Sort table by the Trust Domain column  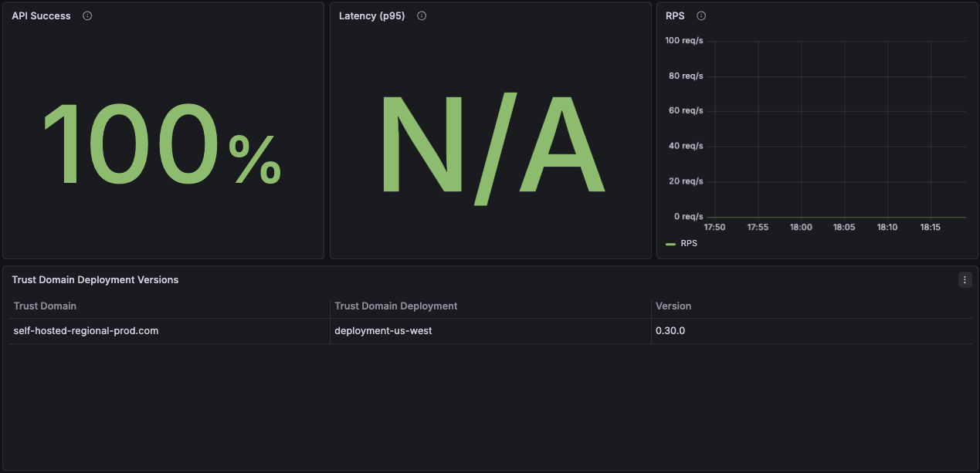tap(44, 306)
